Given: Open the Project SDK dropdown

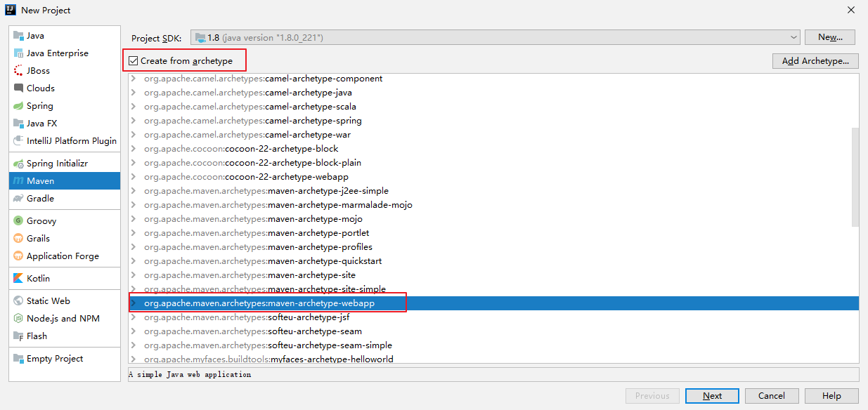Looking at the screenshot, I should [495, 37].
